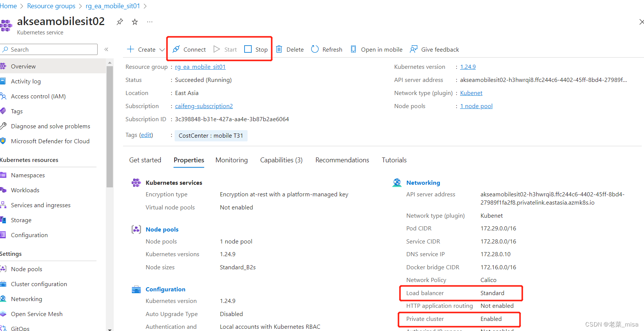Click the Networking section heading link
This screenshot has width=644, height=331.
[423, 183]
